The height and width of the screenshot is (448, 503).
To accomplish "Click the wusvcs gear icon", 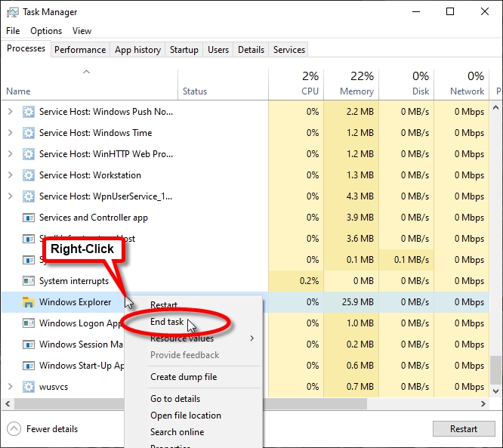I will (29, 387).
